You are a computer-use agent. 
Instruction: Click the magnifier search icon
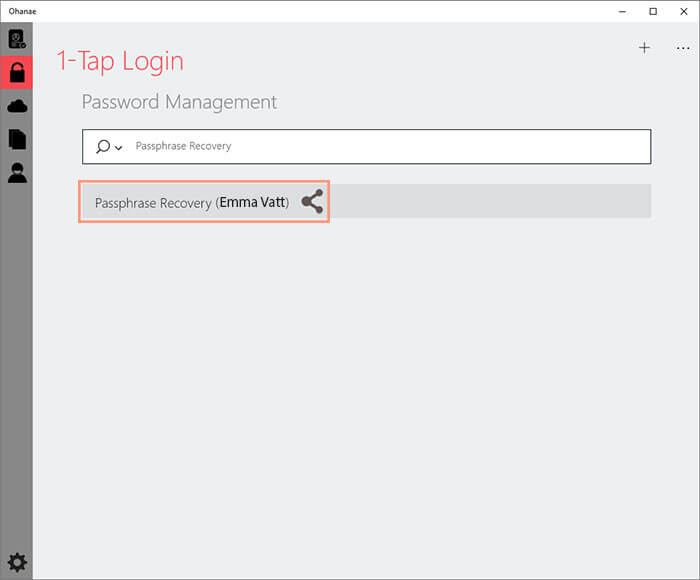[x=103, y=146]
